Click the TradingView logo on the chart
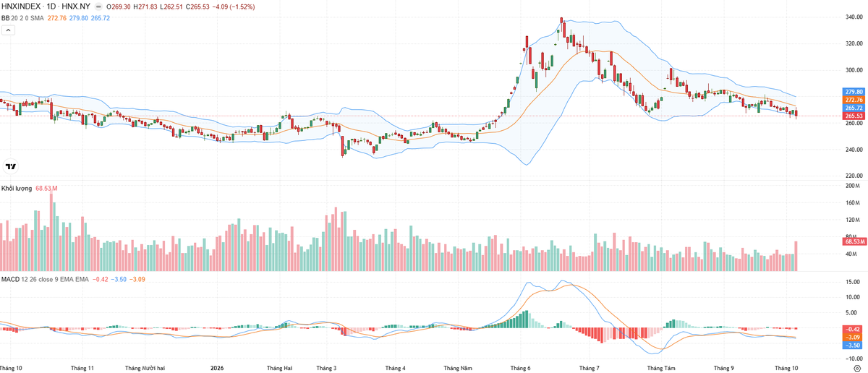 (11, 166)
